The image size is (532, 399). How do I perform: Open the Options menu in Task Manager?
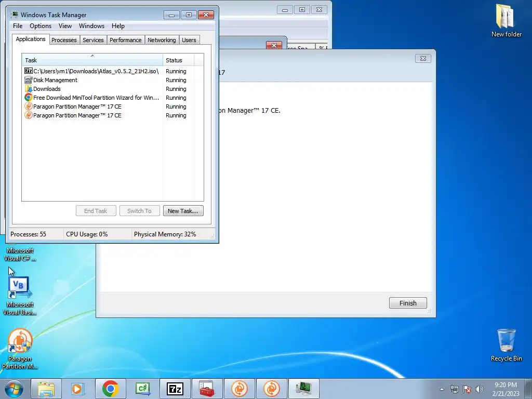click(41, 26)
